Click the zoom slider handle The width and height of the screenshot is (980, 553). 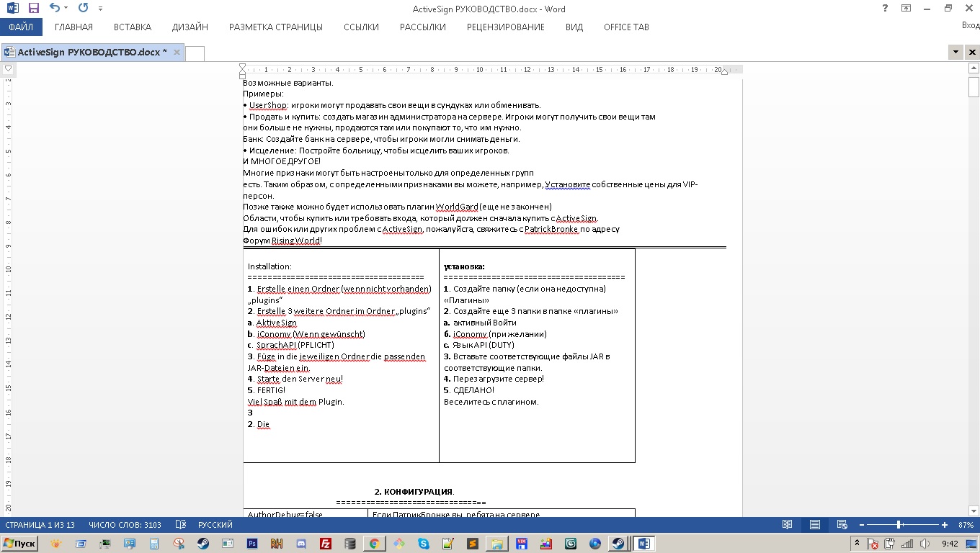coord(899,525)
